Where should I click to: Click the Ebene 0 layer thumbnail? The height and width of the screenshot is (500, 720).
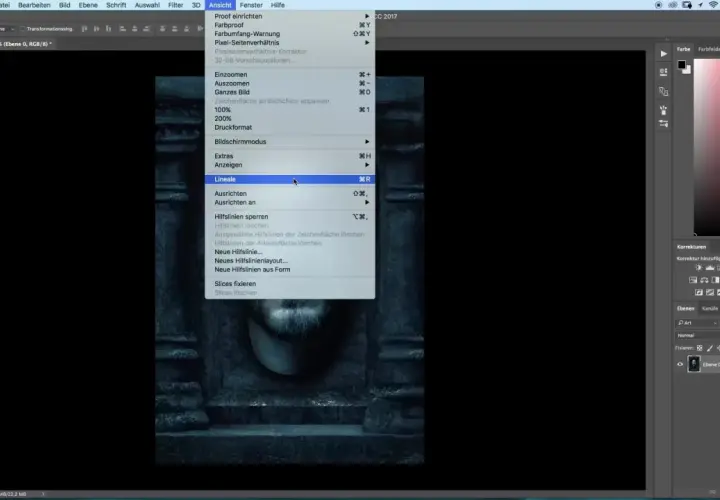(694, 364)
